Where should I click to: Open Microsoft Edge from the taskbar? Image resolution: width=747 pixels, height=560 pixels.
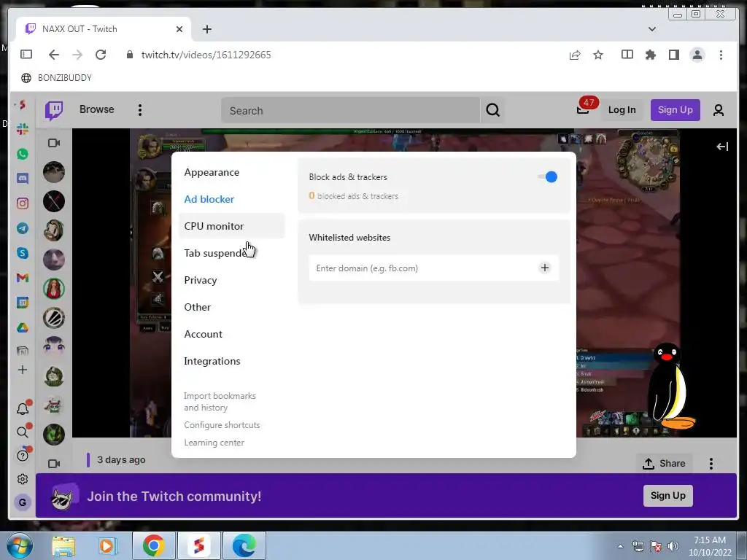click(x=244, y=545)
